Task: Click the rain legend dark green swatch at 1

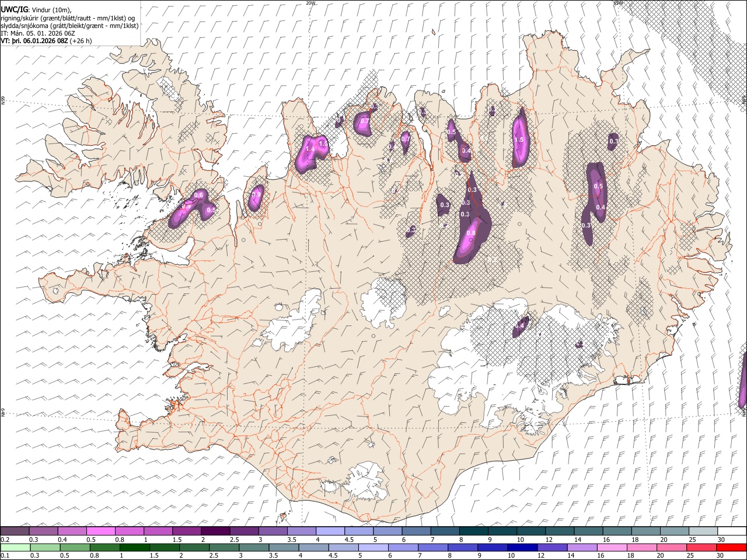Action: 135,547
